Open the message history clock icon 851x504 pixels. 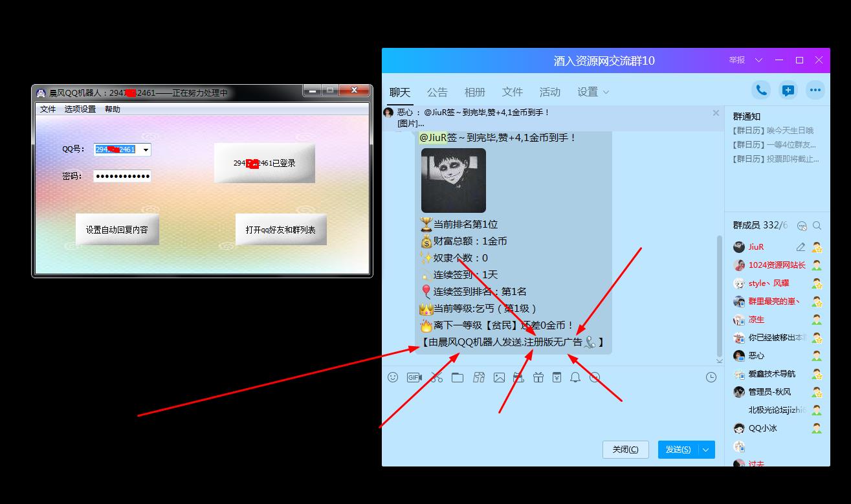click(711, 377)
